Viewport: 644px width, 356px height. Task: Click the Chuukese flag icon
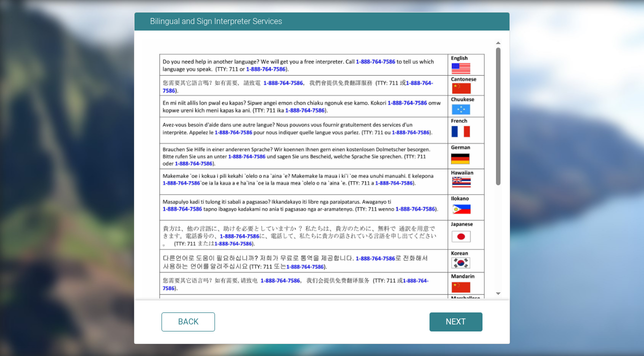point(461,109)
